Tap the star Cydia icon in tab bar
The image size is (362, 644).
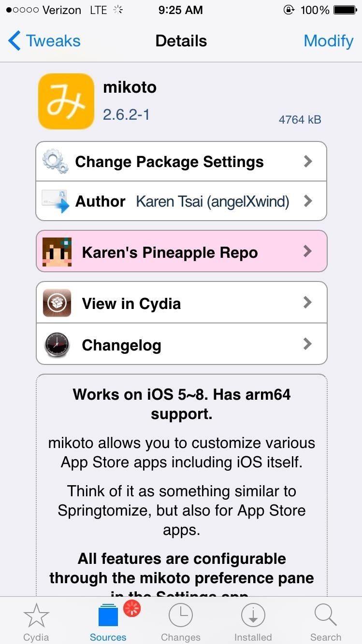[36, 620]
